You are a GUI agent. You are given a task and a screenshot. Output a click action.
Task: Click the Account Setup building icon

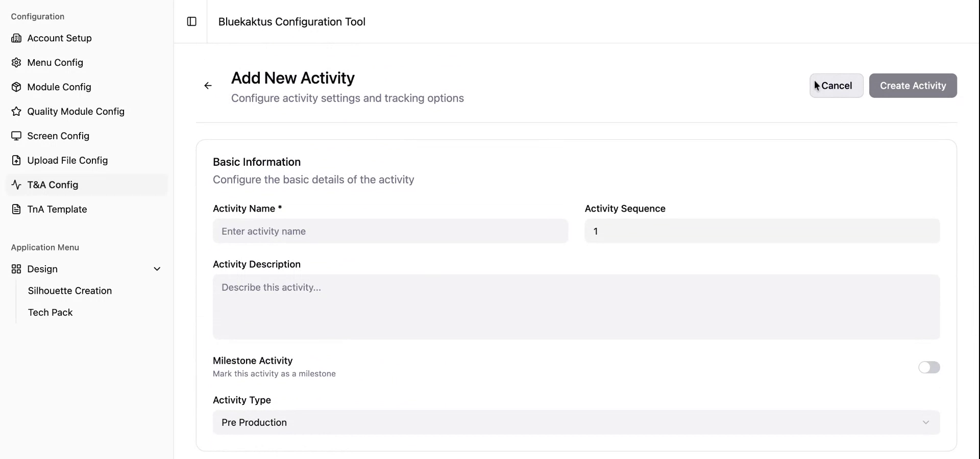click(16, 38)
